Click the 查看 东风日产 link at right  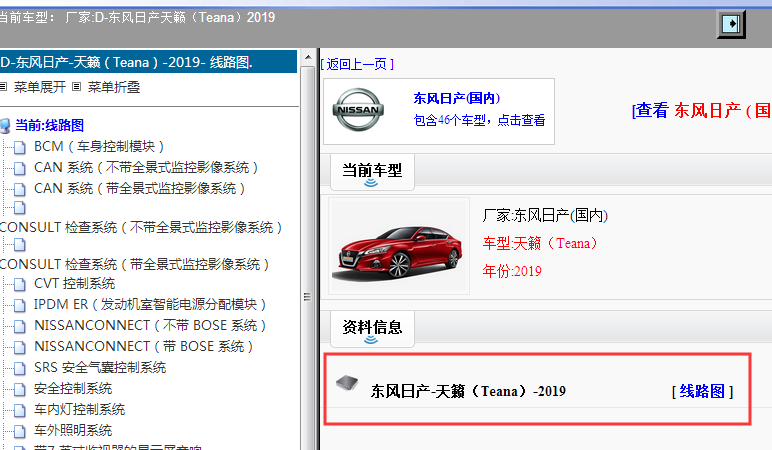(702, 110)
